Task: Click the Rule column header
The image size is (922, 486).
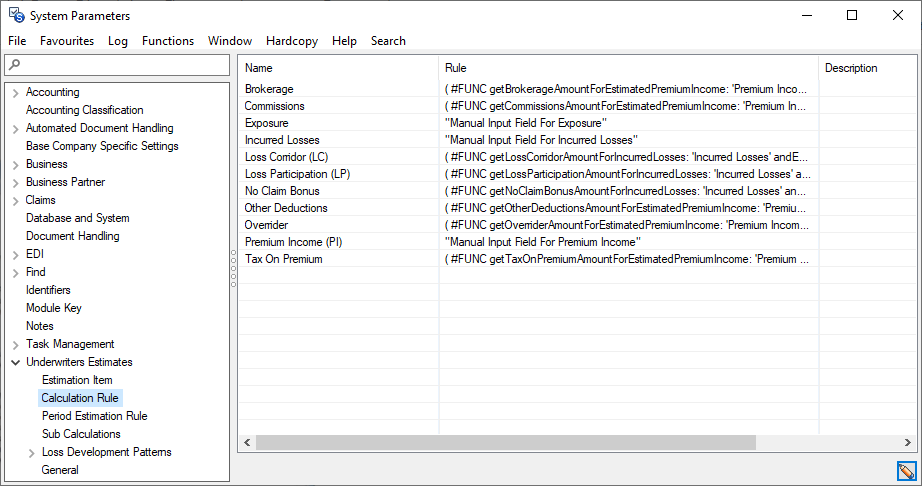Action: (628, 68)
